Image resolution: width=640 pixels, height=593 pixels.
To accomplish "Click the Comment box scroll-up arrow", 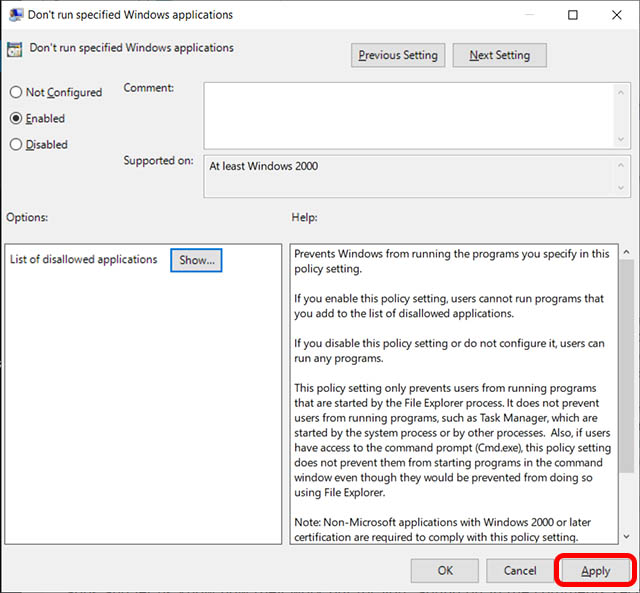I will [x=622, y=91].
